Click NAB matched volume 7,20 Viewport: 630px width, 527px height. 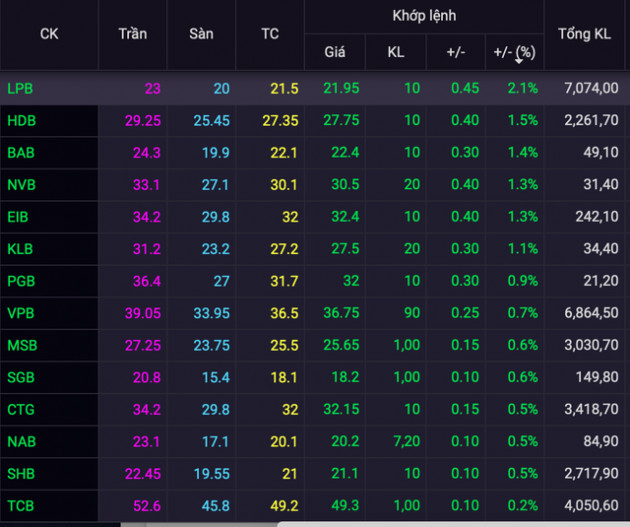(407, 441)
